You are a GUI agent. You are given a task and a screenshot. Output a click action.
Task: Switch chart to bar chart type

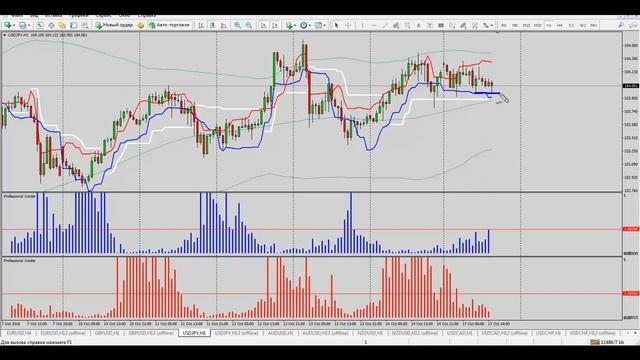(x=201, y=25)
